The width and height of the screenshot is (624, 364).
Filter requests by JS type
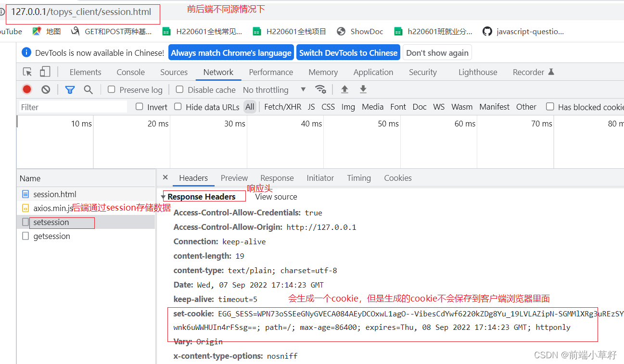coord(311,107)
